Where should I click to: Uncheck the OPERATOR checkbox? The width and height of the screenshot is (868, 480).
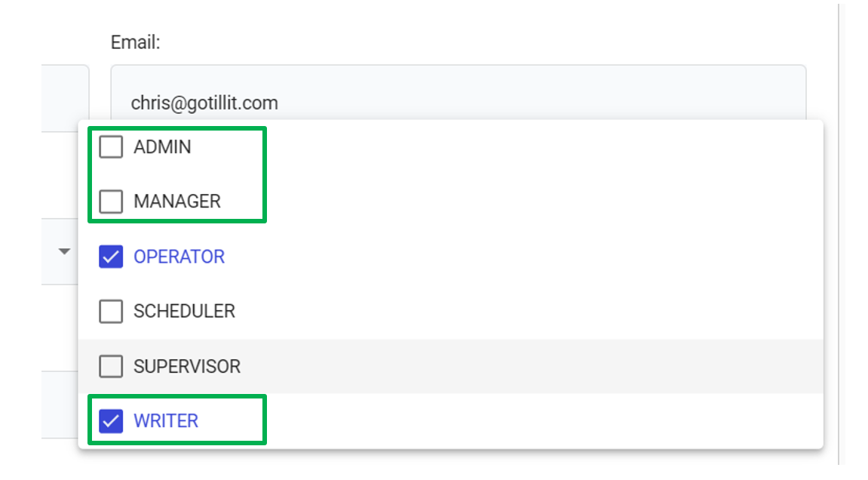click(x=111, y=257)
